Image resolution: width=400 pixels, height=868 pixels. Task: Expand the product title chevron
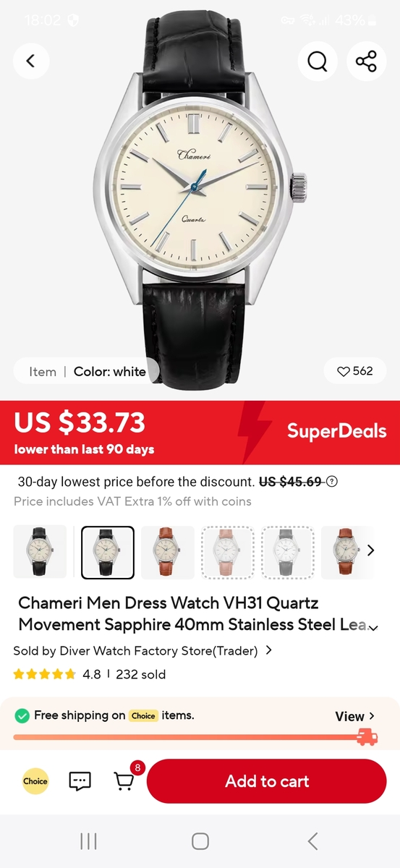coord(373,627)
